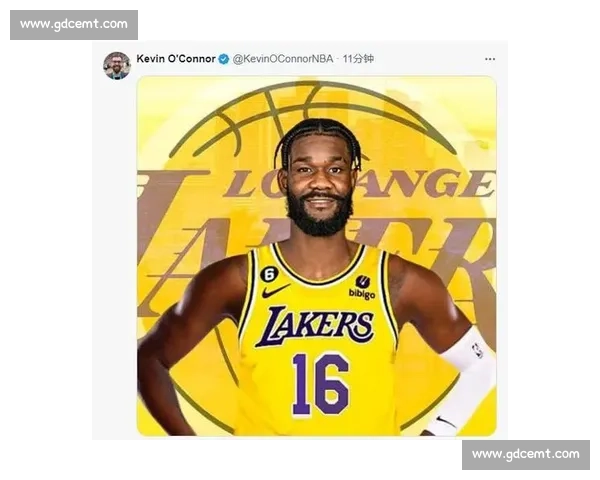
Task: Click the player's face in the photo
Action: 316,185
